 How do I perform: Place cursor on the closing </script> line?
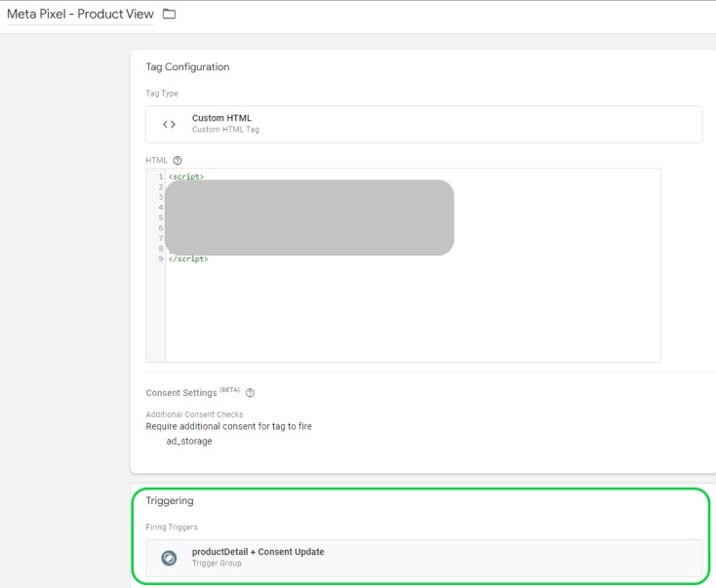point(188,259)
